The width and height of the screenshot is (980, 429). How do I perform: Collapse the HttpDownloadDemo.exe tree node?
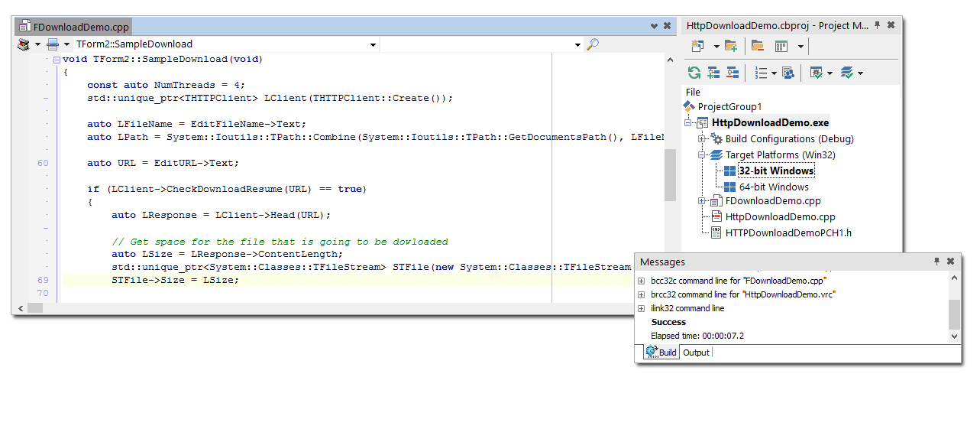click(687, 122)
